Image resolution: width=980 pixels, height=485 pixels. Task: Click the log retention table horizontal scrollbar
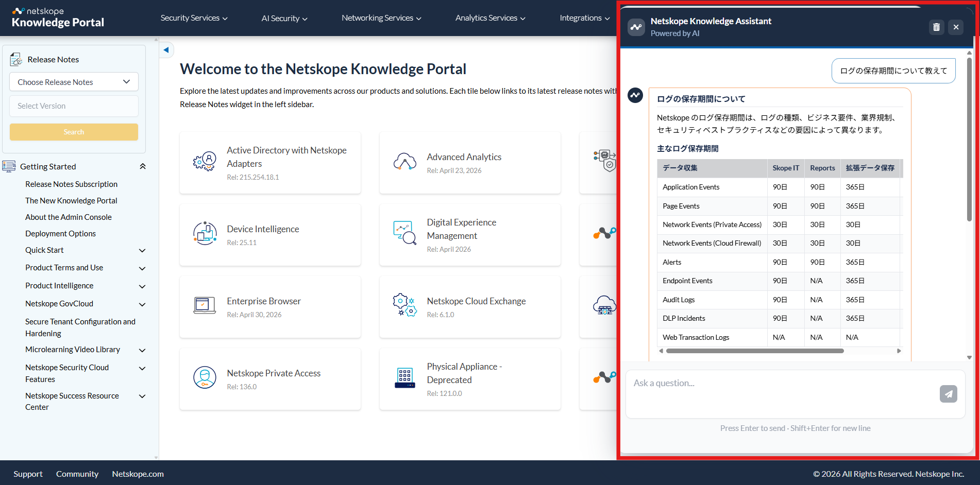(755, 351)
